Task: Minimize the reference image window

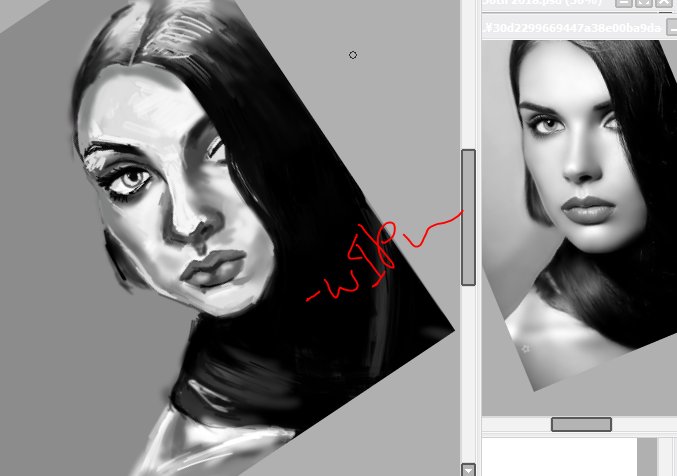Action: (673, 29)
